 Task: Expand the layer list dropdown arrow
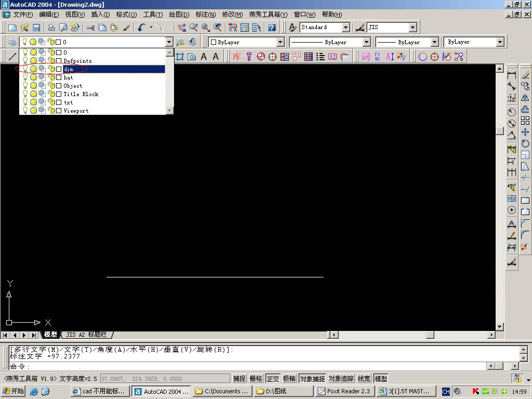(x=169, y=42)
